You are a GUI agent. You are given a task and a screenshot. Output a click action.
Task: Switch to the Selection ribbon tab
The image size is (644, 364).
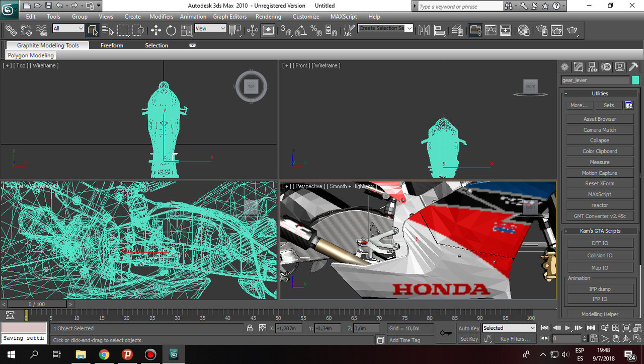coord(156,45)
